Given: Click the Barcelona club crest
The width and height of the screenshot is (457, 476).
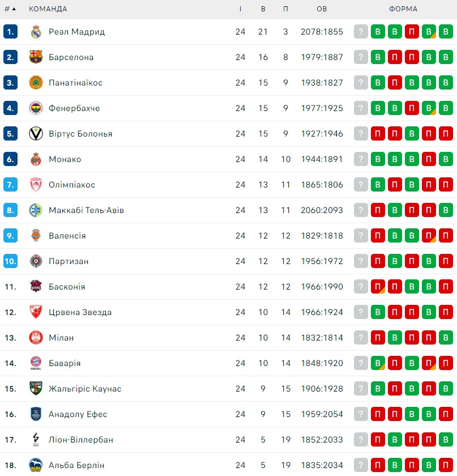Looking at the screenshot, I should click(x=36, y=57).
